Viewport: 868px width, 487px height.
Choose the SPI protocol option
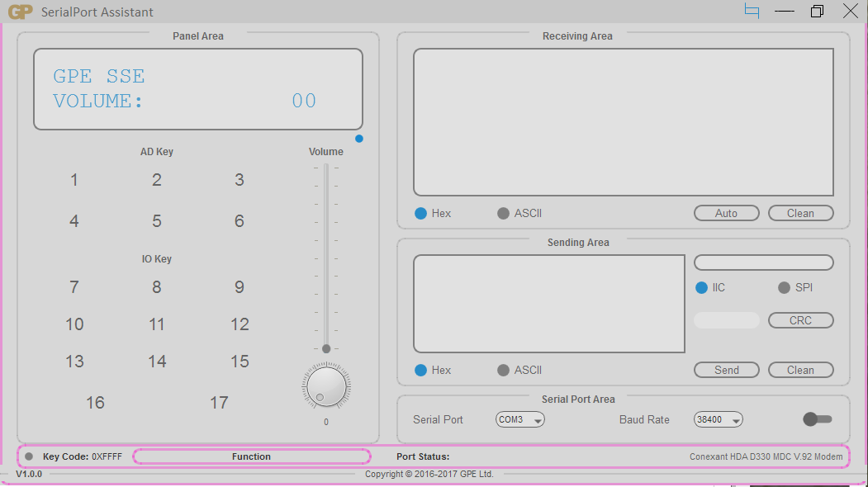tap(795, 288)
